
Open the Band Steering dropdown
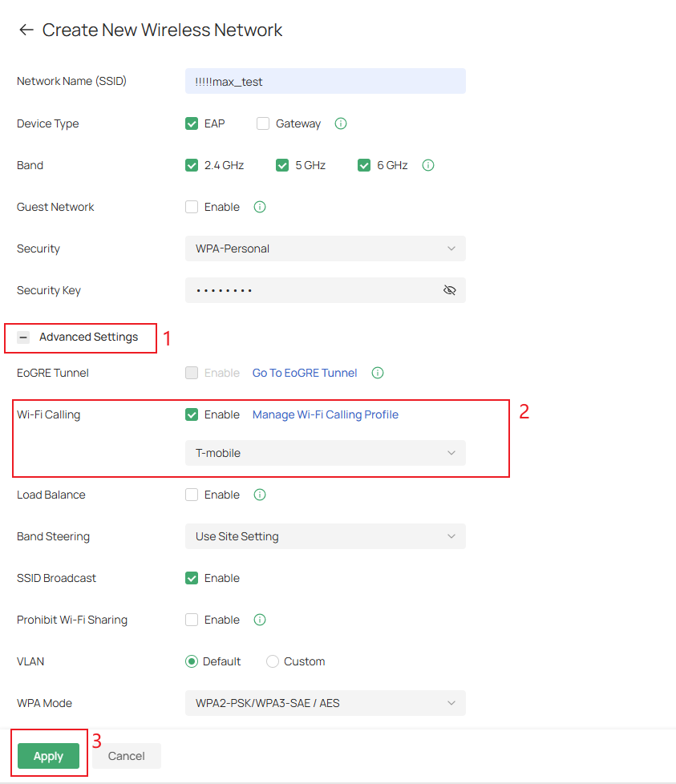click(x=325, y=536)
